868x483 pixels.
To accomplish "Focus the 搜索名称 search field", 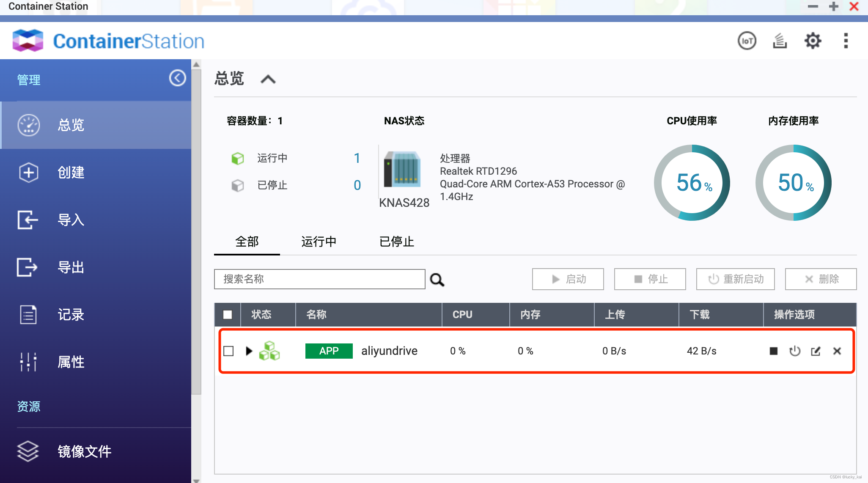I will pyautogui.click(x=319, y=279).
